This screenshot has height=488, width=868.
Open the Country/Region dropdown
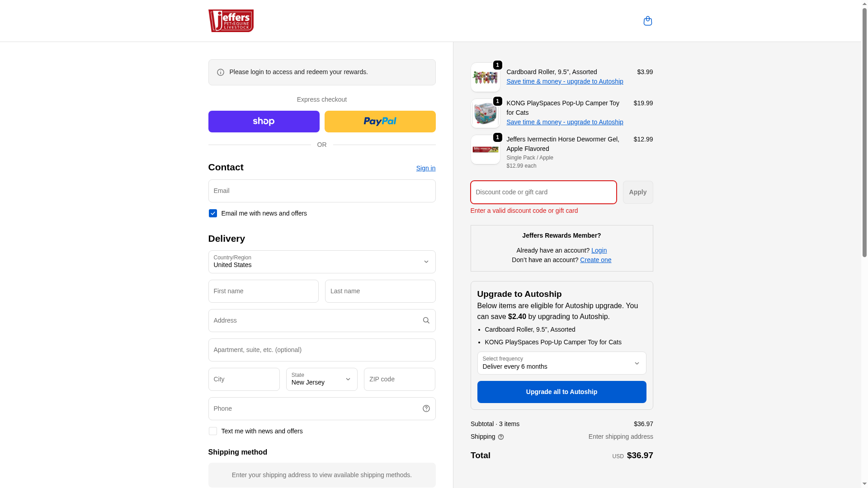(321, 262)
